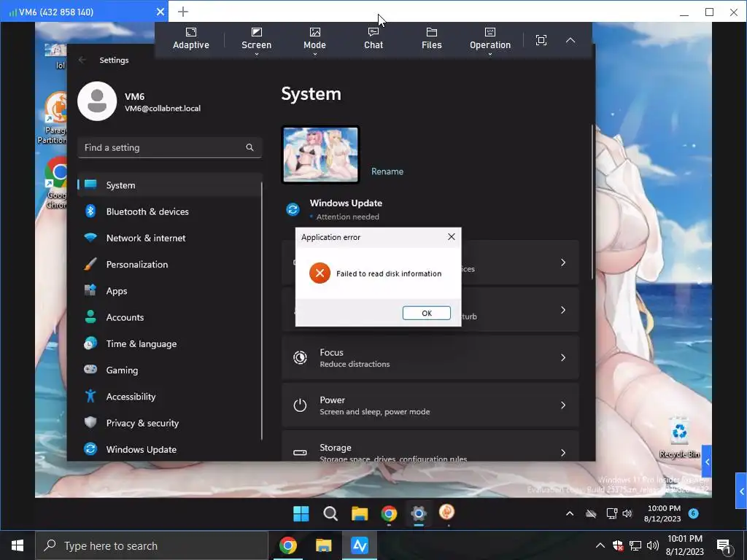Click OK in Application error dialog
This screenshot has width=747, height=560.
[x=426, y=313]
